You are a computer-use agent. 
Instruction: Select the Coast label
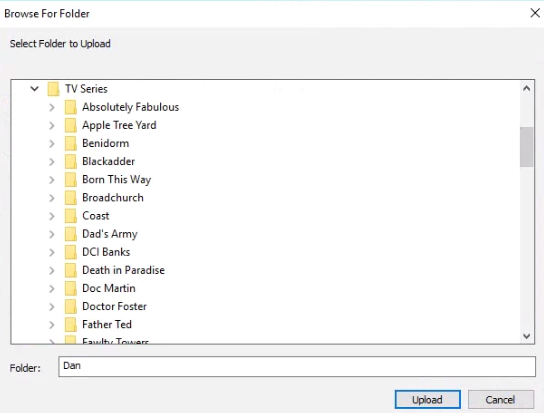click(x=96, y=216)
